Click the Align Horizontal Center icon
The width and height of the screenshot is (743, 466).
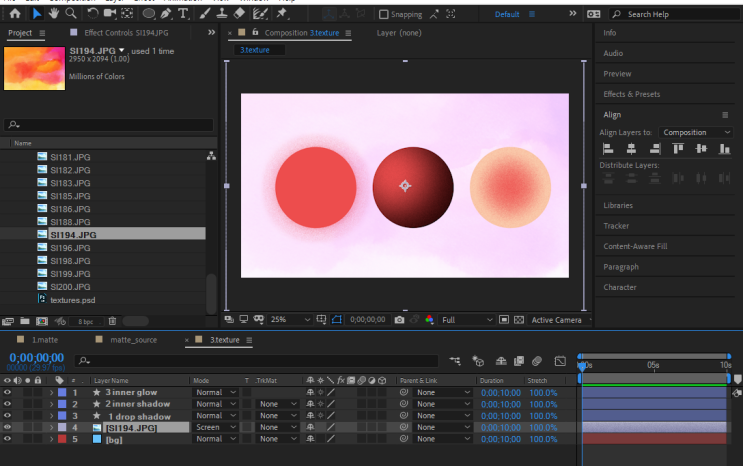coord(629,148)
